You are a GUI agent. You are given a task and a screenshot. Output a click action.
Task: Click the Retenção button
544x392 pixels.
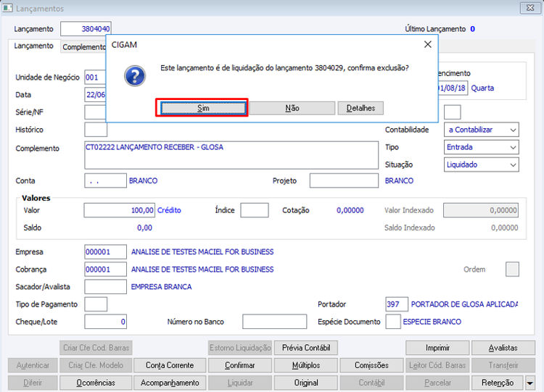(498, 383)
